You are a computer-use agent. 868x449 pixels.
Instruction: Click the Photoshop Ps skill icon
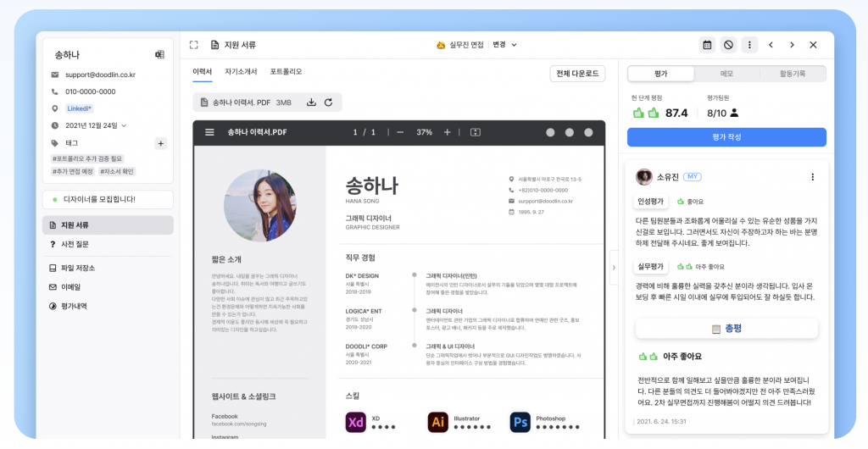coord(520,423)
